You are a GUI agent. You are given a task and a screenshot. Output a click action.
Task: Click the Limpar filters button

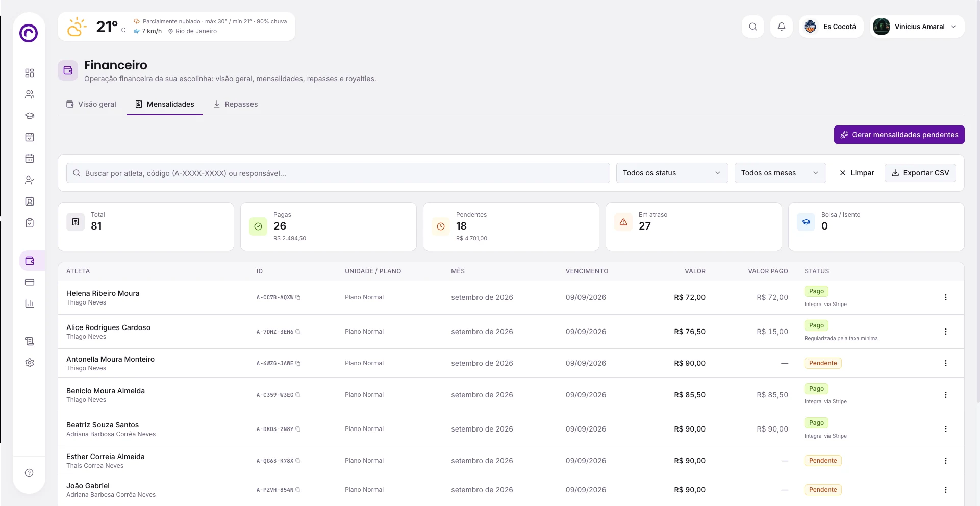click(857, 173)
